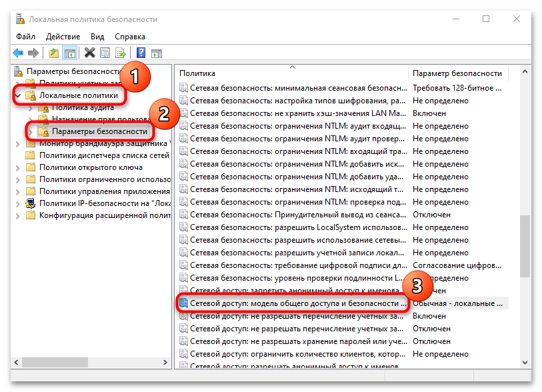
Task: Open the Справка menu
Action: click(x=129, y=37)
